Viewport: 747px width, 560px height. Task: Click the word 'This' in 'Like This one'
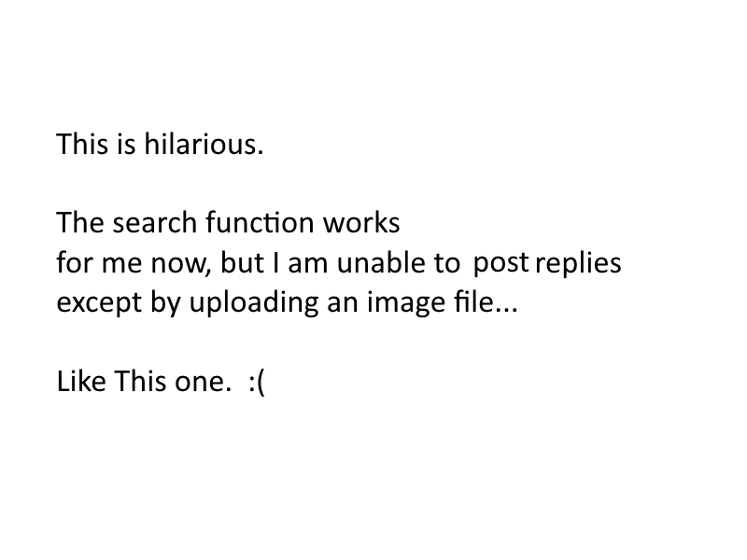tap(139, 381)
